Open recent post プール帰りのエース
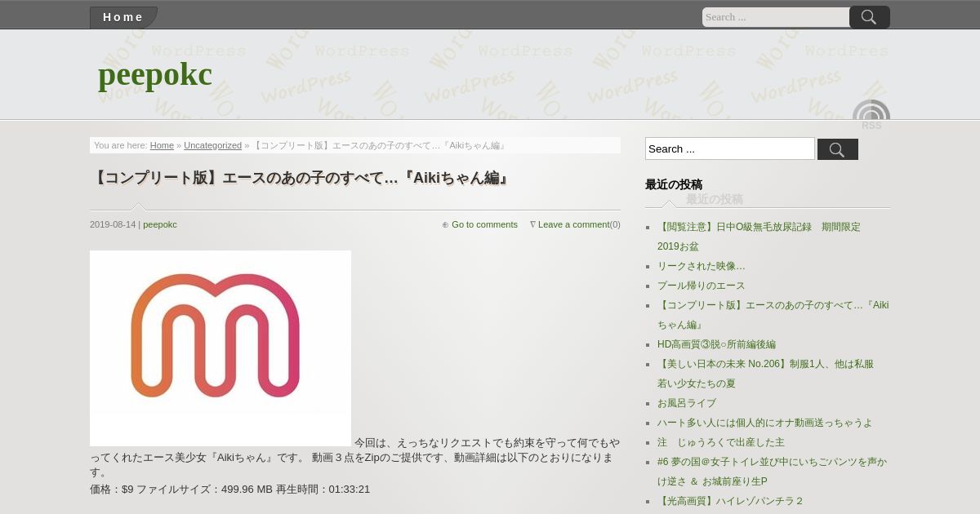Viewport: 980px width, 514px height. pyautogui.click(x=702, y=286)
